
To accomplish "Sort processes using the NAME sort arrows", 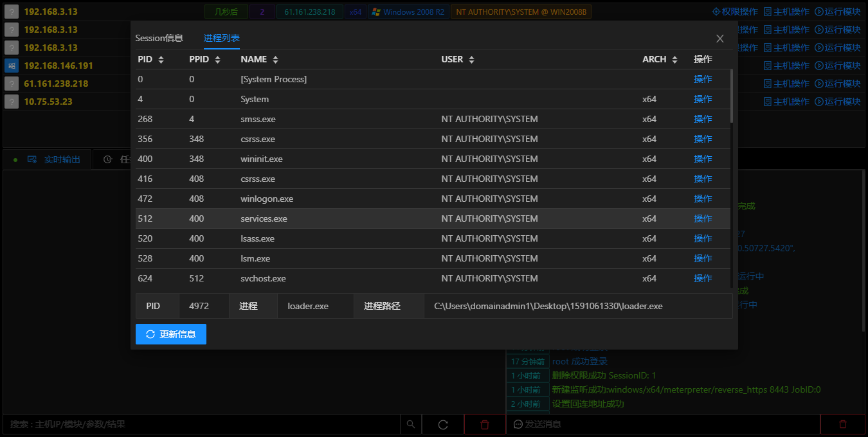I will (275, 60).
